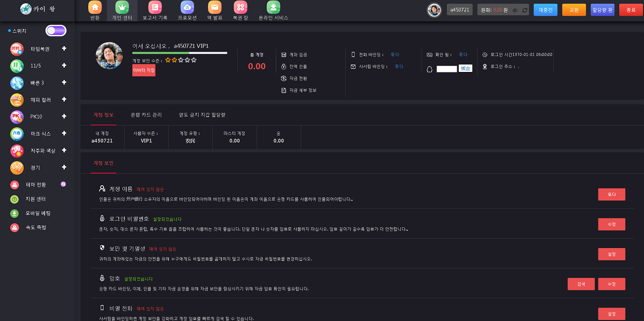This screenshot has height=321, width=644.
Task: Hide the balance with eye icon
Action: [x=515, y=10]
